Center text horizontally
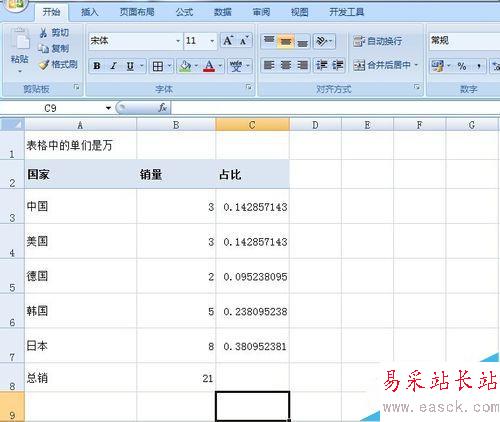500x422 pixels. pyautogui.click(x=286, y=65)
